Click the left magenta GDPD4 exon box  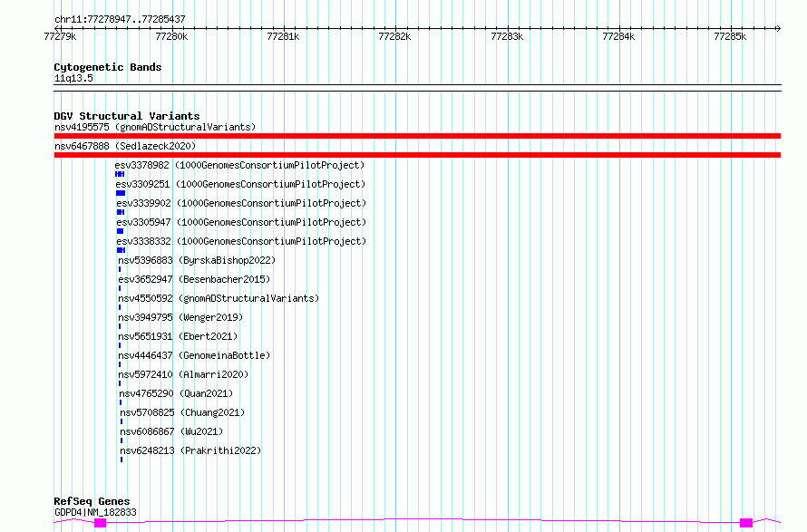(101, 523)
